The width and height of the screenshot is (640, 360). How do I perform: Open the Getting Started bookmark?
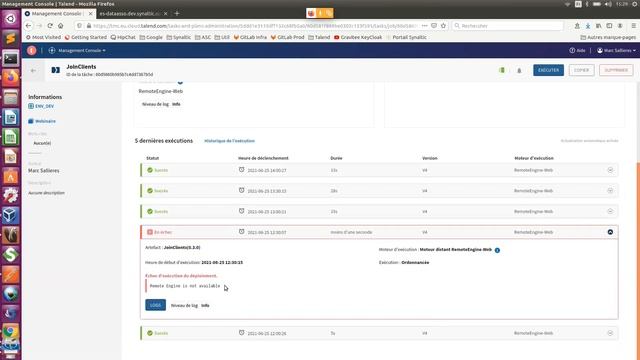coord(86,37)
